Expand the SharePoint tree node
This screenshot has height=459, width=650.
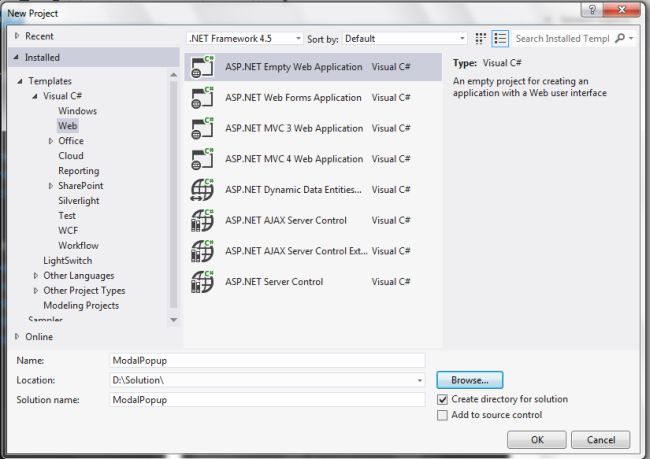point(51,186)
